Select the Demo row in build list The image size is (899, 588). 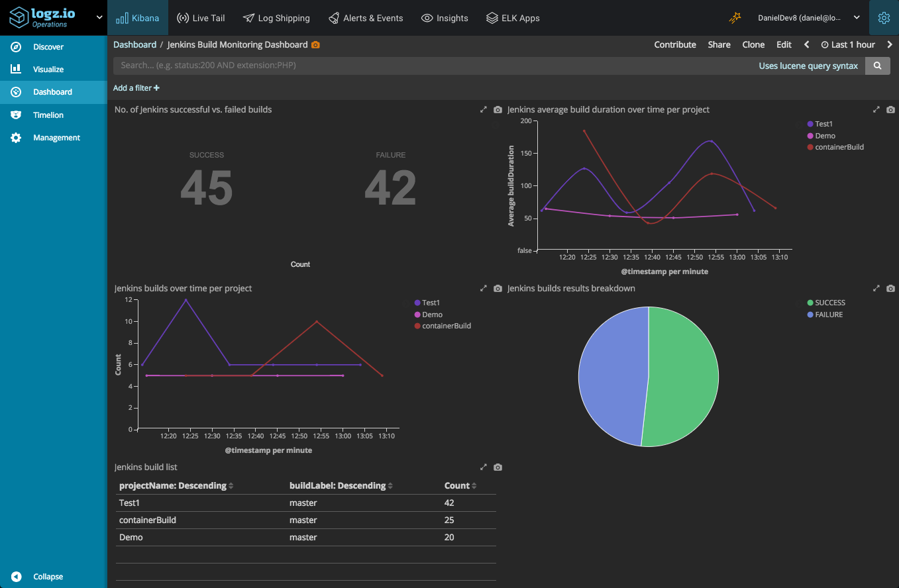306,537
